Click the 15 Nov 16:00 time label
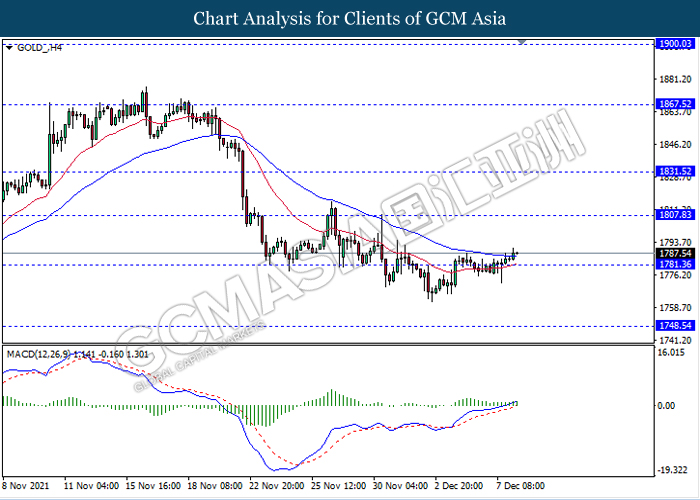Image resolution: width=700 pixels, height=500 pixels. click(x=153, y=485)
